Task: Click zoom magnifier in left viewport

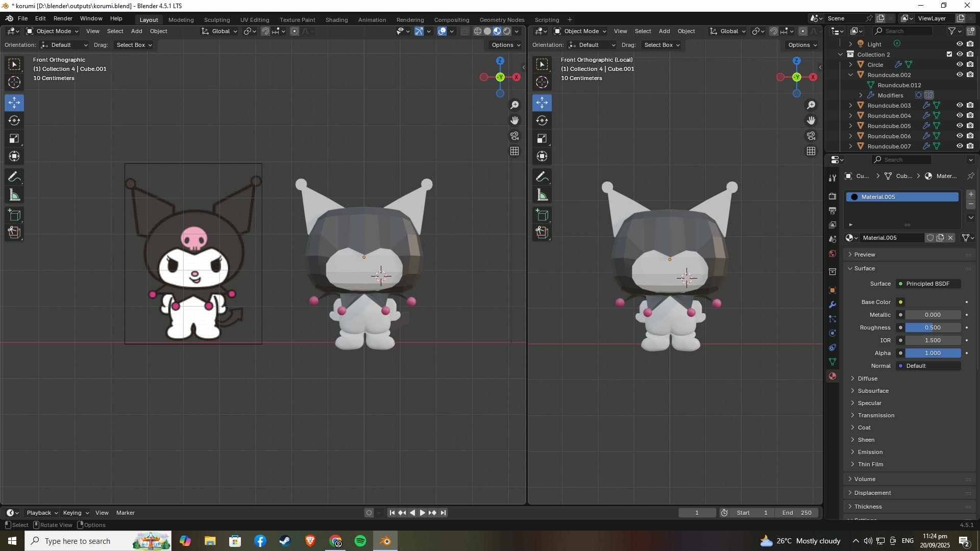Action: (x=514, y=105)
